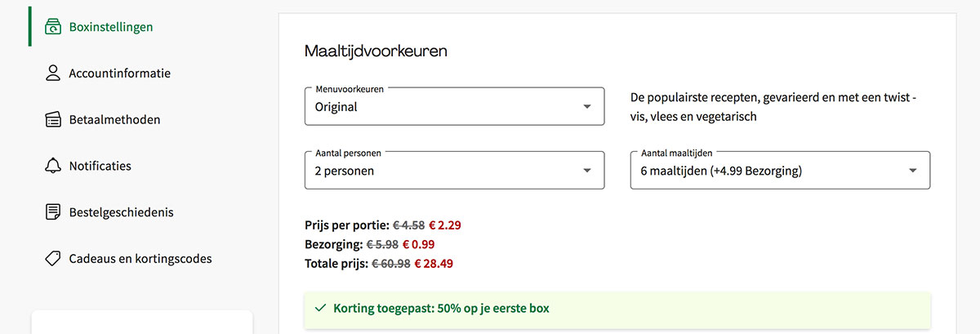980x334 pixels.
Task: Expand the Aantal maaltijden dropdown arrow
Action: pos(912,171)
